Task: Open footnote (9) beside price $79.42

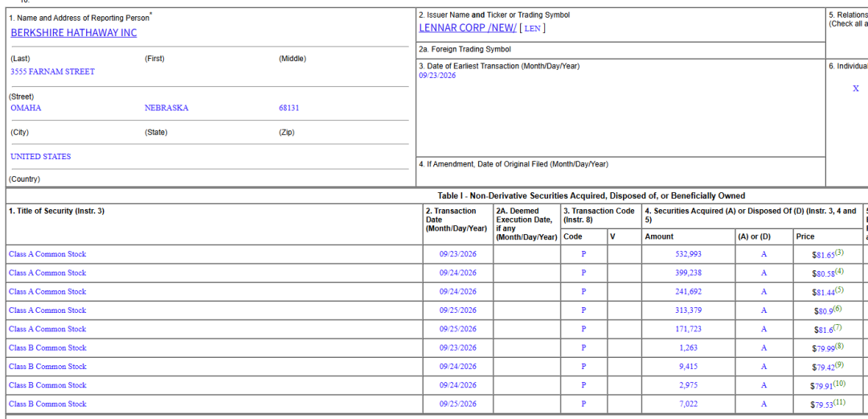Action: click(x=840, y=364)
